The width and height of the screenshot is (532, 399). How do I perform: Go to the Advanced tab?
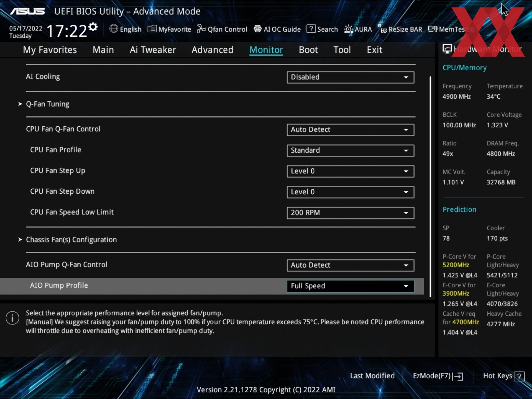tap(212, 50)
